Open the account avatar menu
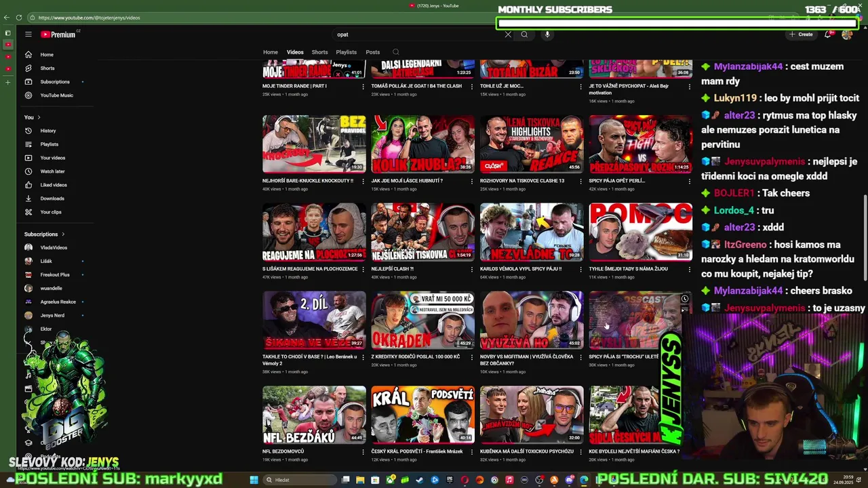The image size is (868, 488). coord(847,35)
